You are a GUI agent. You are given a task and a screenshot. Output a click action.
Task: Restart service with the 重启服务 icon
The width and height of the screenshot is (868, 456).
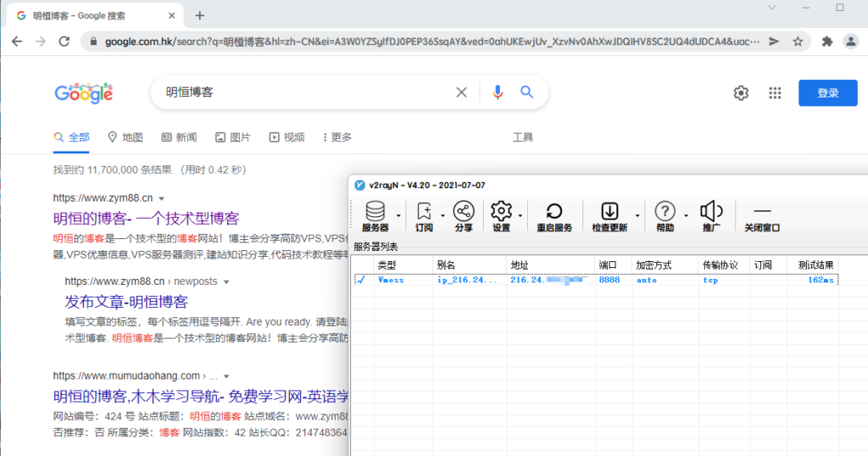[554, 216]
